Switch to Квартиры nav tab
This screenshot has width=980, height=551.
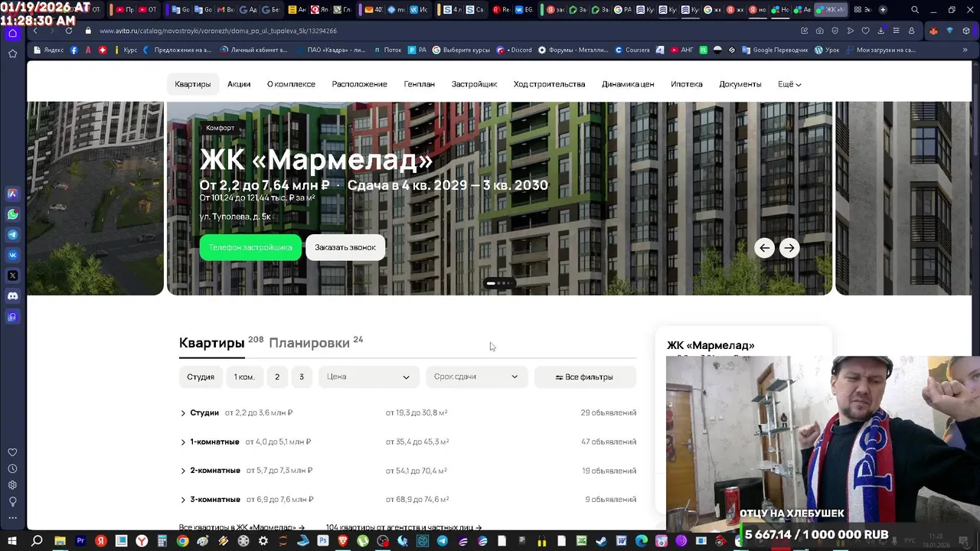[193, 84]
